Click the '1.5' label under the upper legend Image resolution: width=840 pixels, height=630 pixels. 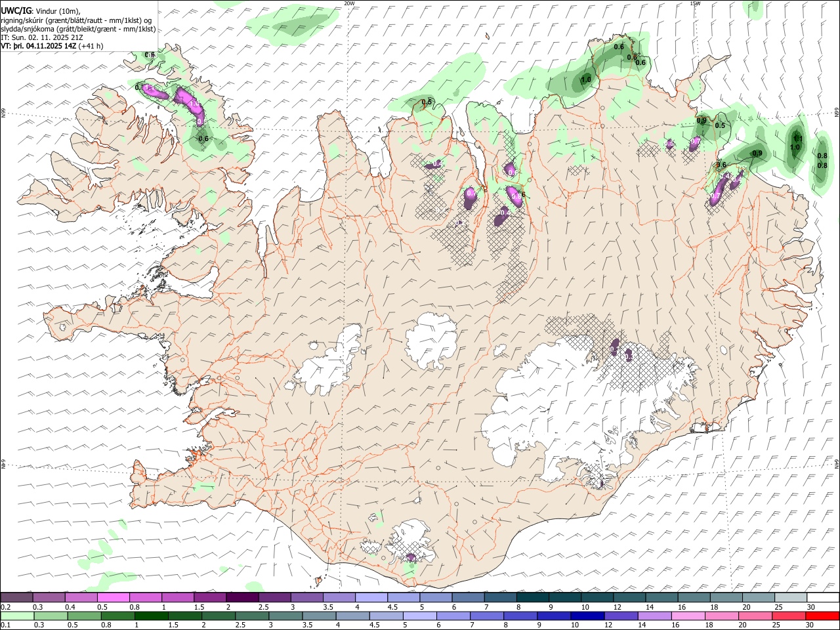click(x=199, y=607)
